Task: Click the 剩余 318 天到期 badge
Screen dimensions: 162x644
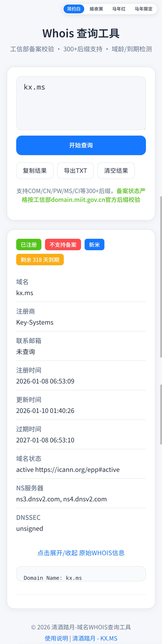Action: point(40,260)
